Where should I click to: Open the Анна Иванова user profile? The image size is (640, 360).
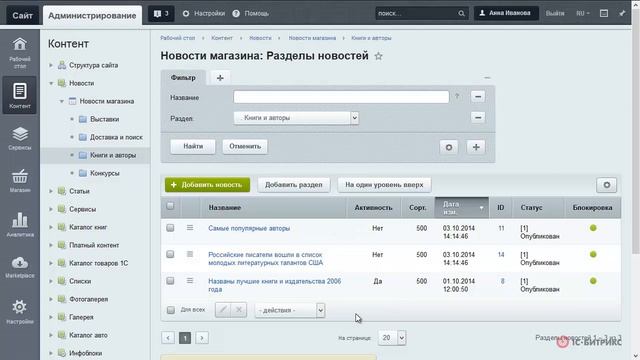click(x=506, y=13)
